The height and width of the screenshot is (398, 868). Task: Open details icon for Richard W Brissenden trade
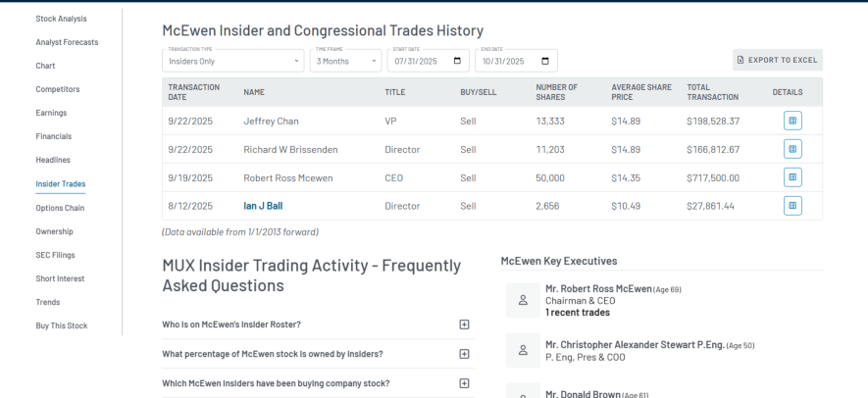click(793, 149)
